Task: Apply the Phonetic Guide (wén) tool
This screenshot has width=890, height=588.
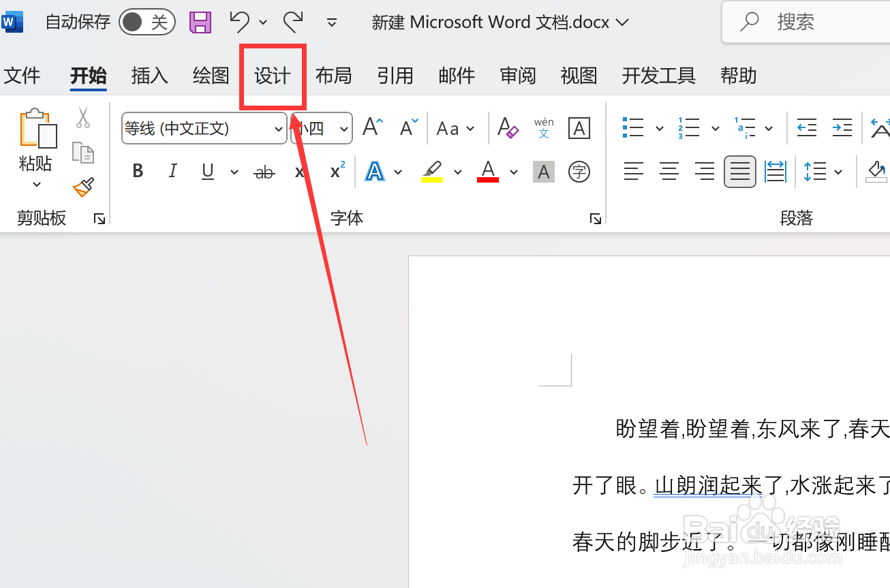Action: coord(543,128)
